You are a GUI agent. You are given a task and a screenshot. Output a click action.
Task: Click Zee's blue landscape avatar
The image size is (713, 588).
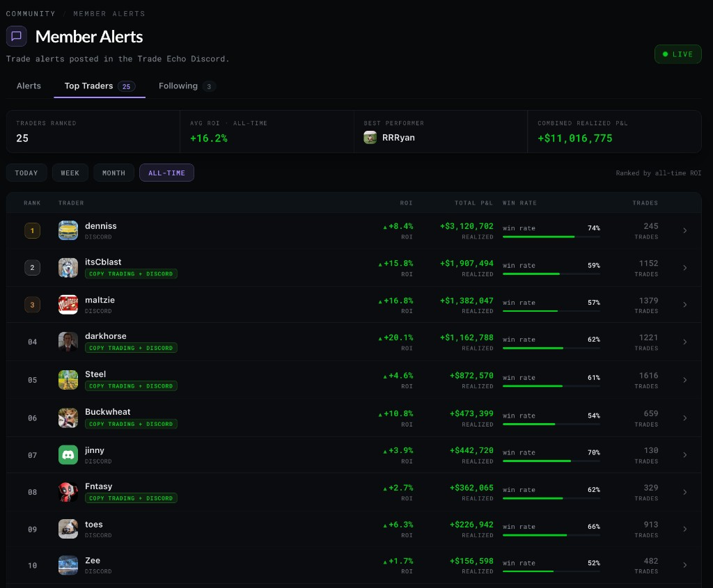pos(68,565)
